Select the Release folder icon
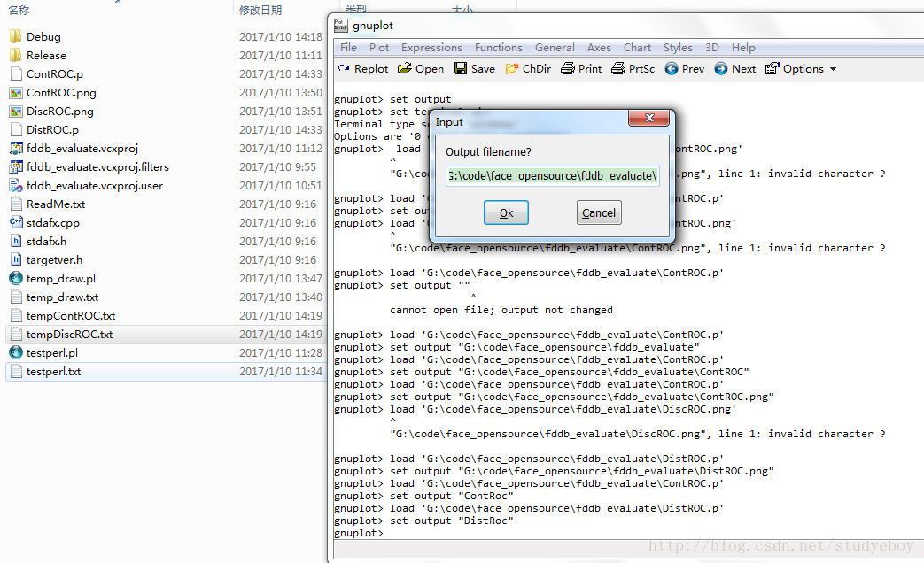The width and height of the screenshot is (924, 563). click(x=16, y=56)
